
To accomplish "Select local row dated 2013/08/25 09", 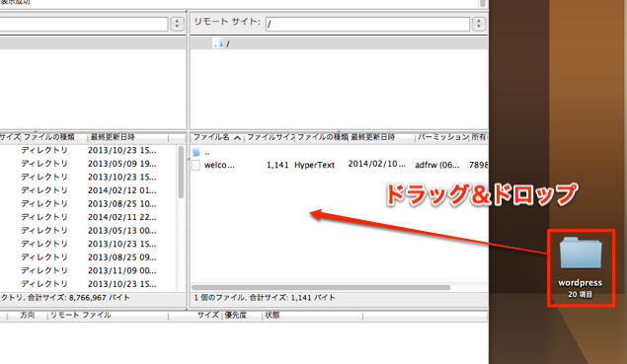I will click(x=88, y=256).
